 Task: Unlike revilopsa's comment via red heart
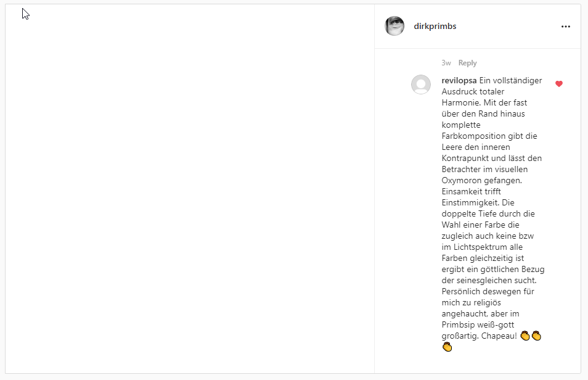559,84
